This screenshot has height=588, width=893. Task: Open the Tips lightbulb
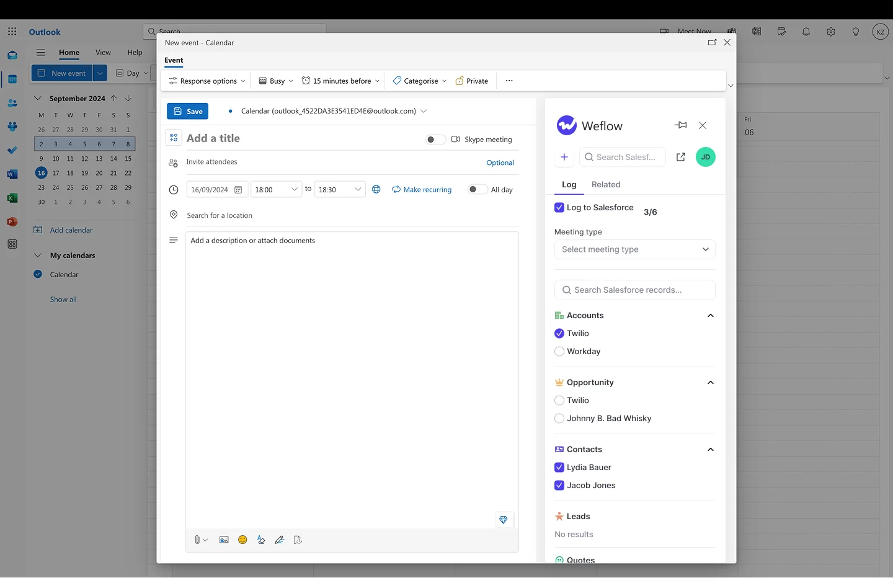(x=856, y=32)
